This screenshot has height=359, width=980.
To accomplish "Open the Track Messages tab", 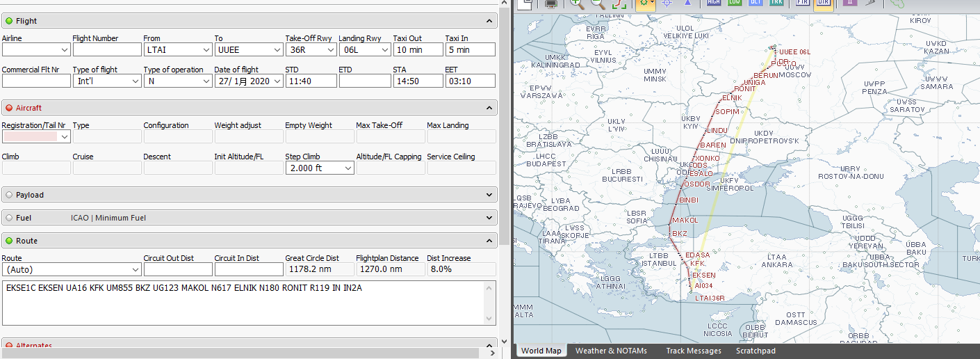I will [693, 351].
